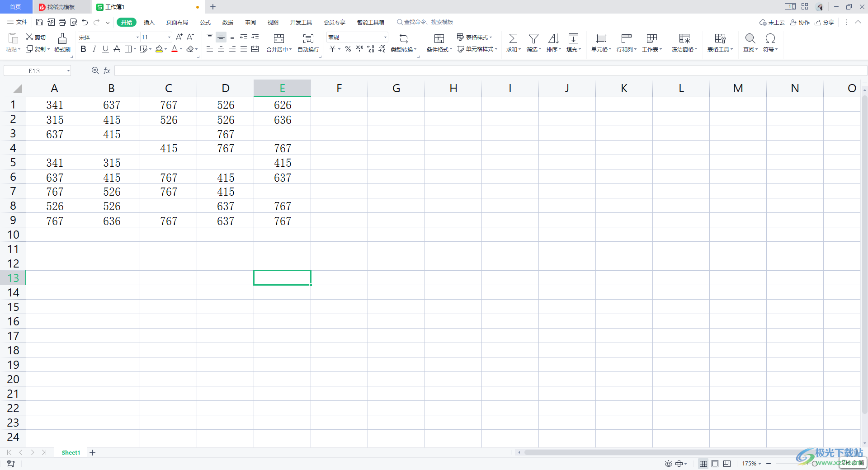Screen dimensions: 868x470
Task: Decrease decimal places icon
Action: click(x=382, y=49)
